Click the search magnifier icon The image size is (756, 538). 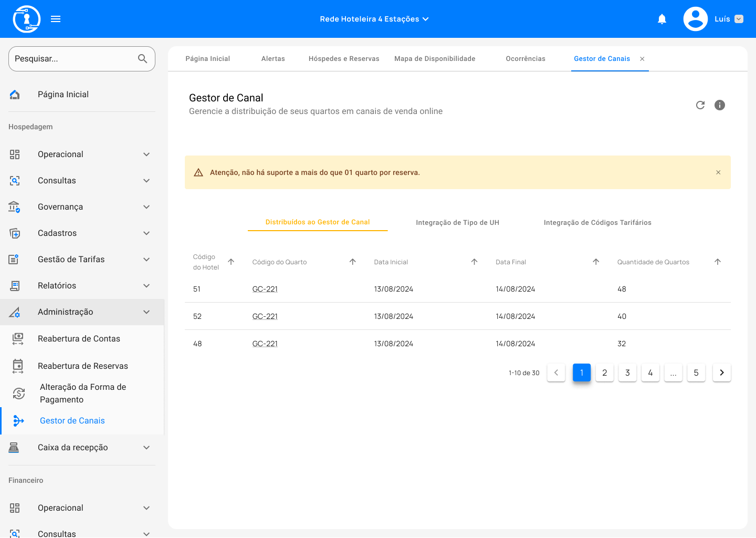142,59
